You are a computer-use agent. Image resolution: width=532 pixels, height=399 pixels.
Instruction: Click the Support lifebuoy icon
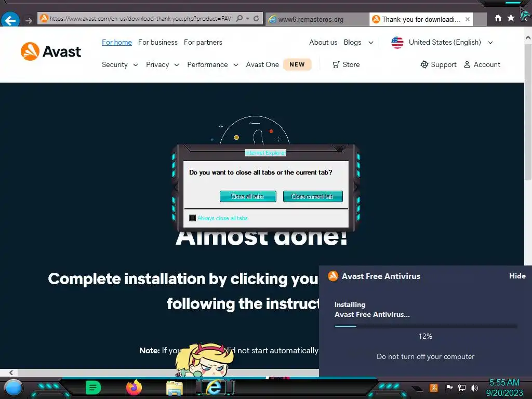(424, 64)
